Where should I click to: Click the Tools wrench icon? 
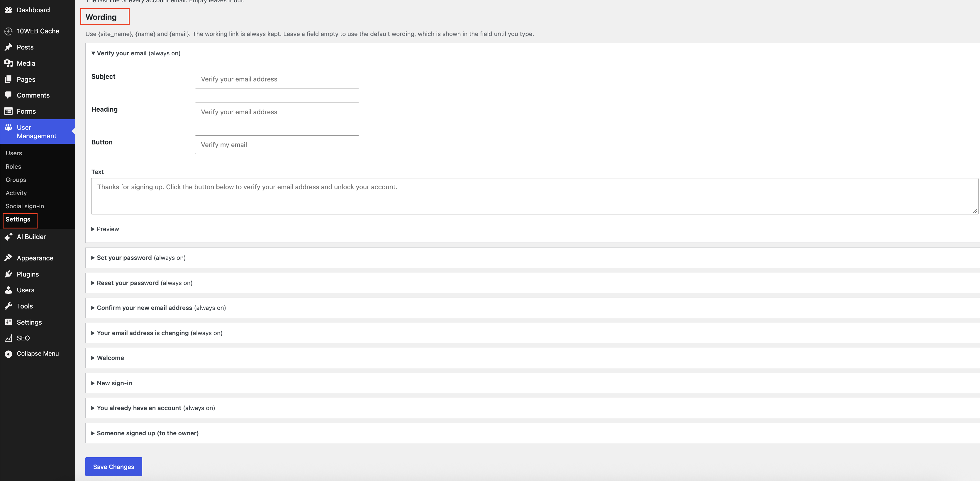tap(9, 306)
